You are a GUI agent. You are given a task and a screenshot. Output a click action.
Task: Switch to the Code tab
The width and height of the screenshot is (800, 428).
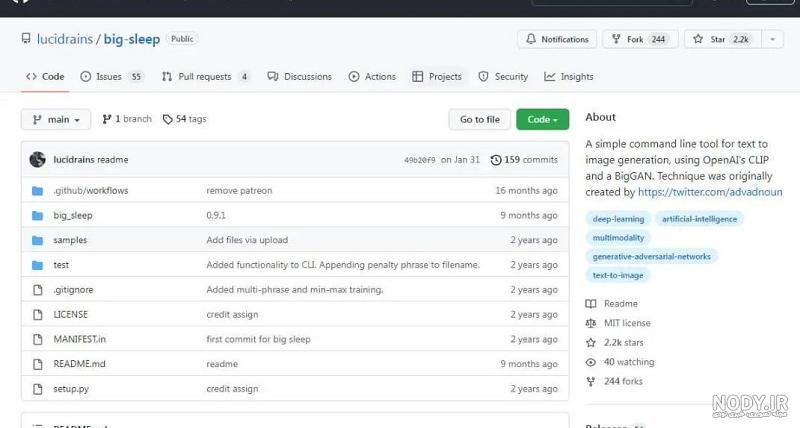click(45, 77)
